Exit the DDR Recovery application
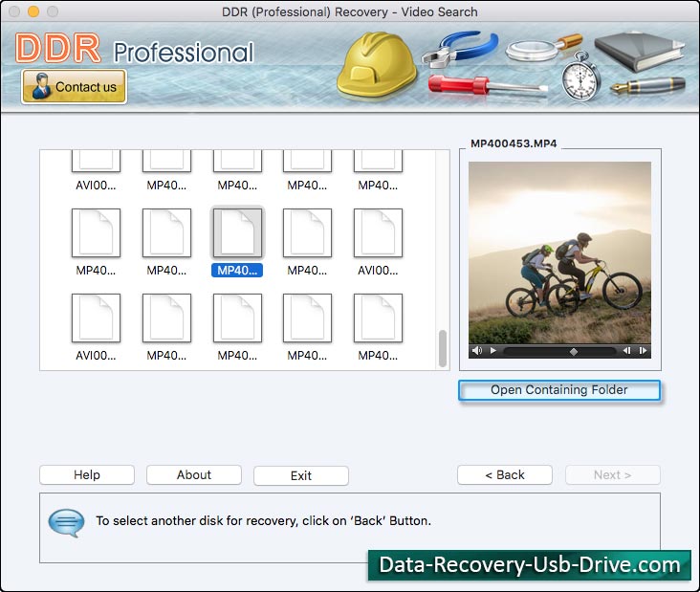 tap(301, 475)
